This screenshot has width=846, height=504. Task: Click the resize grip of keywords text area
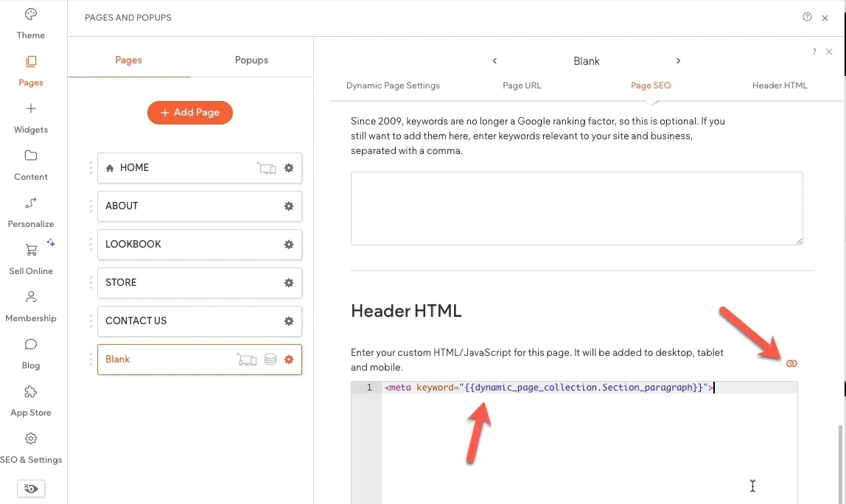(x=799, y=241)
